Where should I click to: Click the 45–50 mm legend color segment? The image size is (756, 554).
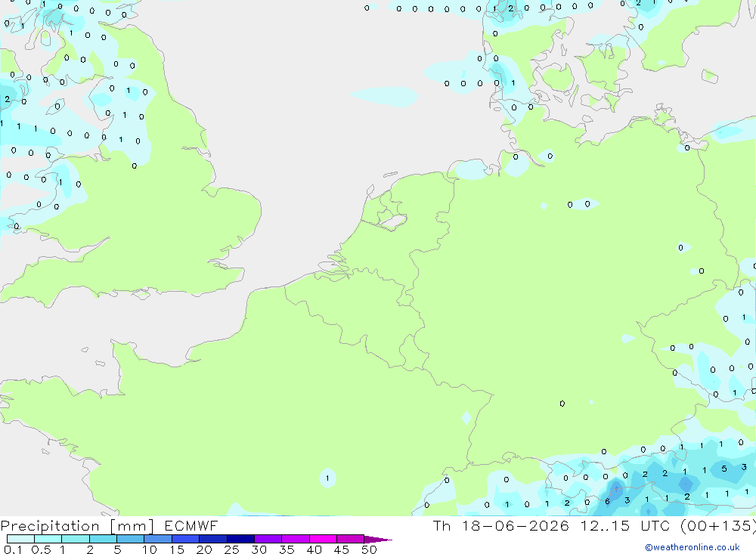tap(351, 539)
